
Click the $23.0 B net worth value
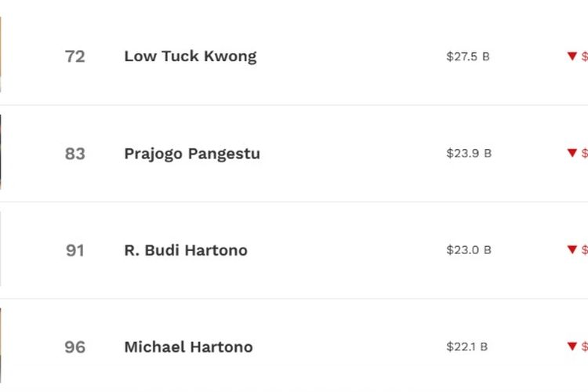click(469, 250)
